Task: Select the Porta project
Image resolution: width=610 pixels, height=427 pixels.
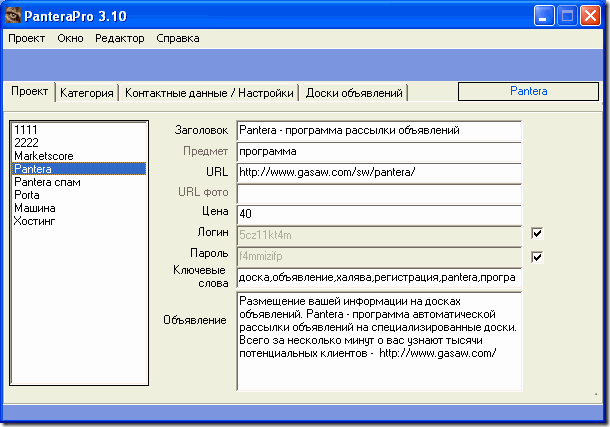Action: 79,195
